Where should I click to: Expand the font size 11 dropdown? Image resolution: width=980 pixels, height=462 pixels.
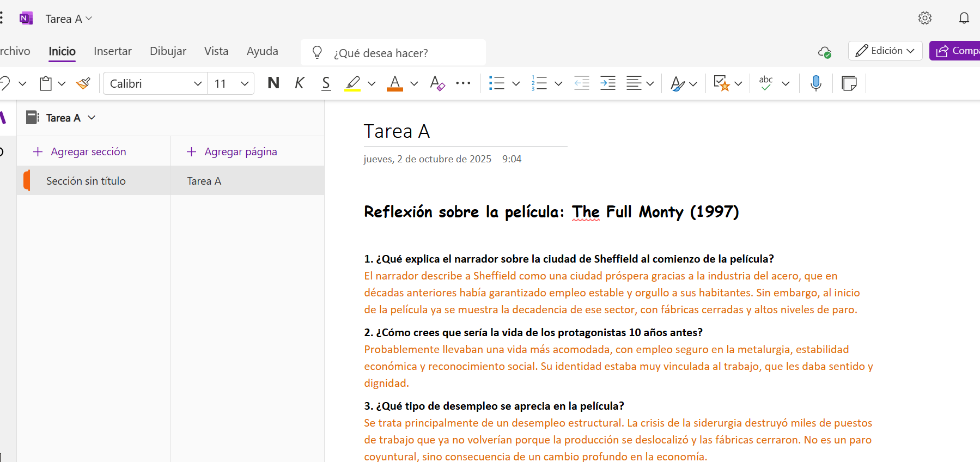(245, 83)
